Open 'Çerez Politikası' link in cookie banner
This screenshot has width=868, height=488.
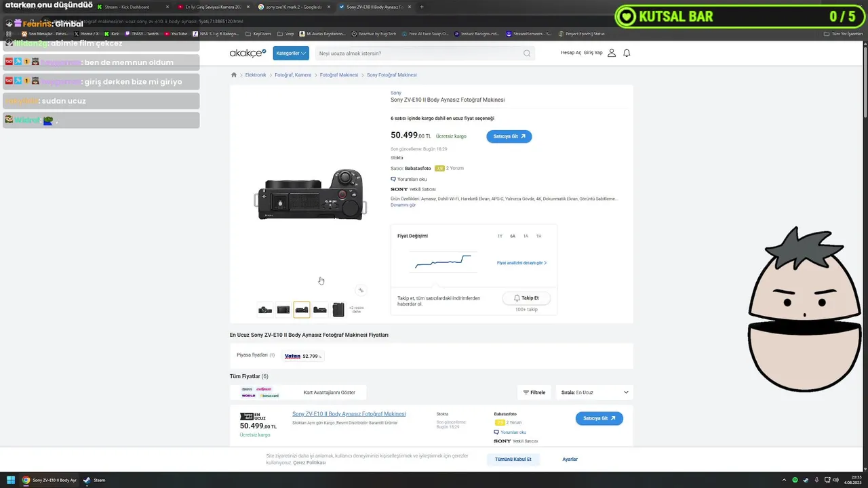click(309, 463)
